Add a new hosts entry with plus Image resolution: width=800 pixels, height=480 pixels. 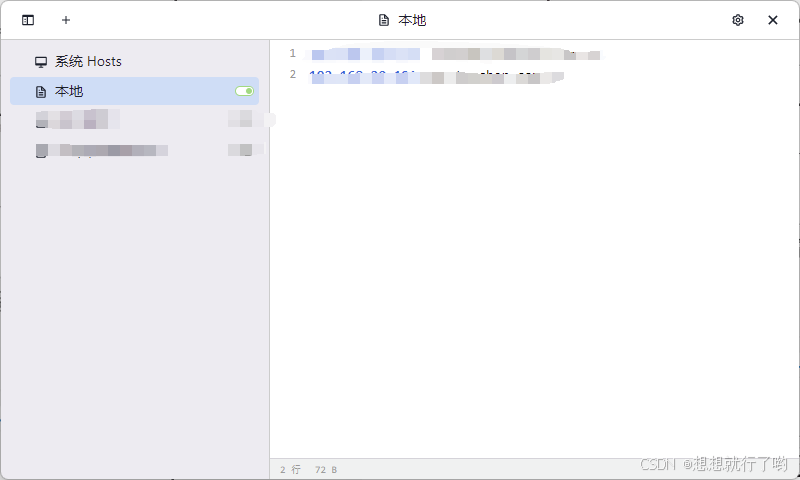pyautogui.click(x=66, y=20)
